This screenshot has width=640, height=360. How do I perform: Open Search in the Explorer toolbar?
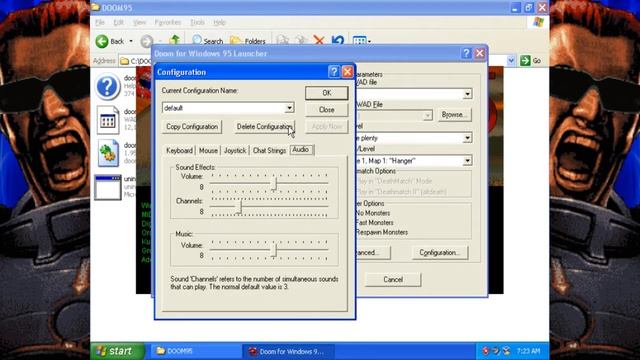207,41
